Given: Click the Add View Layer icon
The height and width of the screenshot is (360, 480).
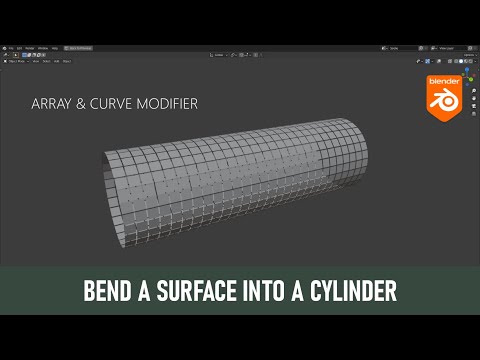Looking at the screenshot, I should coord(470,48).
